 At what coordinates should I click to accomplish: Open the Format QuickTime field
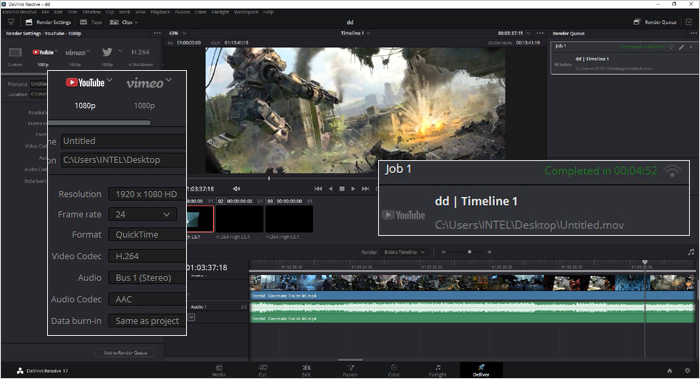147,235
